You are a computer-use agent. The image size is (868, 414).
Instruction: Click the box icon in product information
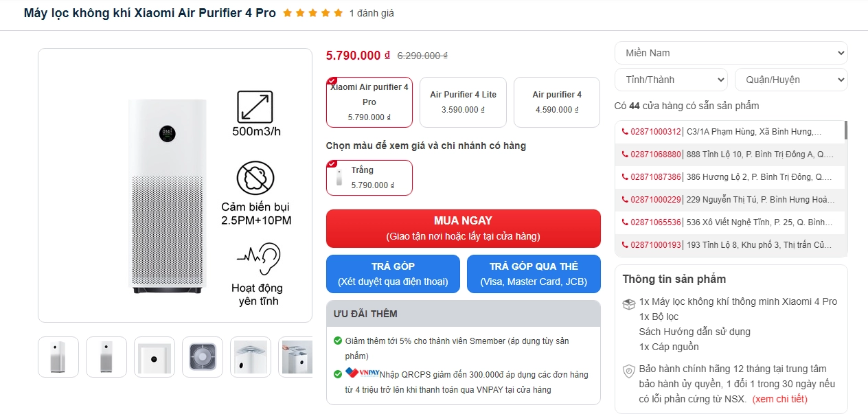(628, 304)
